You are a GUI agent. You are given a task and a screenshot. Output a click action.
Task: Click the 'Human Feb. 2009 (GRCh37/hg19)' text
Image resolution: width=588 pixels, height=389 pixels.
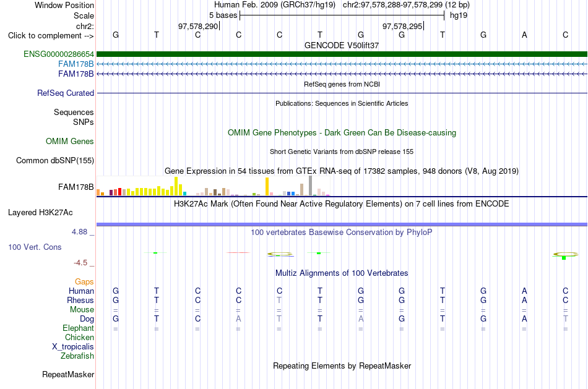pyautogui.click(x=275, y=5)
